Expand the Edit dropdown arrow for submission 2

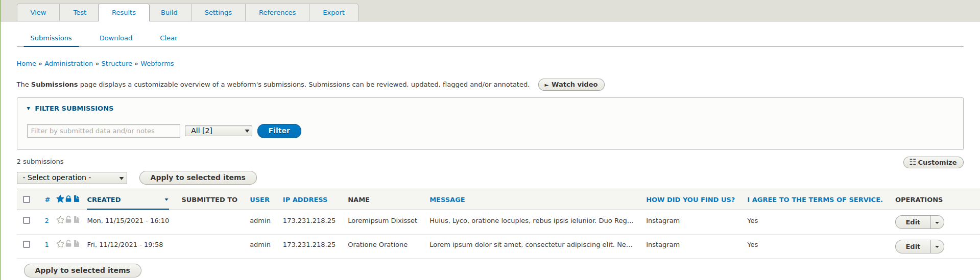(937, 222)
